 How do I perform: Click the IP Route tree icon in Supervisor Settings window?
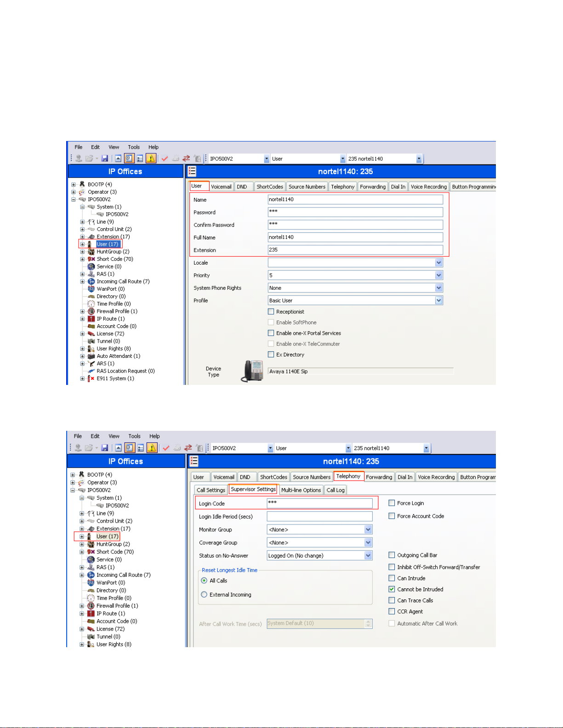click(x=91, y=614)
